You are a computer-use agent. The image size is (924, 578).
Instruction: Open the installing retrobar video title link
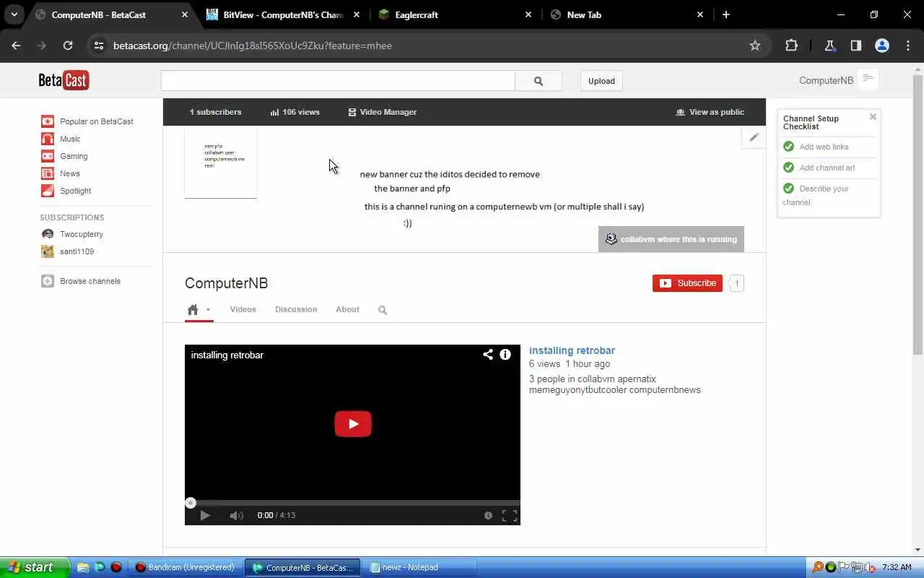(572, 350)
